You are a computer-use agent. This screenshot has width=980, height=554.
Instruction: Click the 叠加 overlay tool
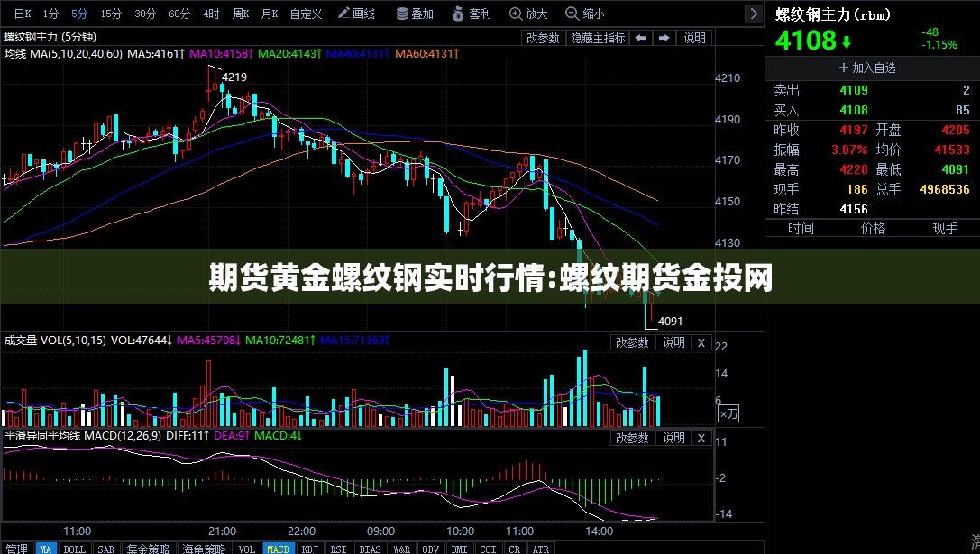[x=415, y=14]
